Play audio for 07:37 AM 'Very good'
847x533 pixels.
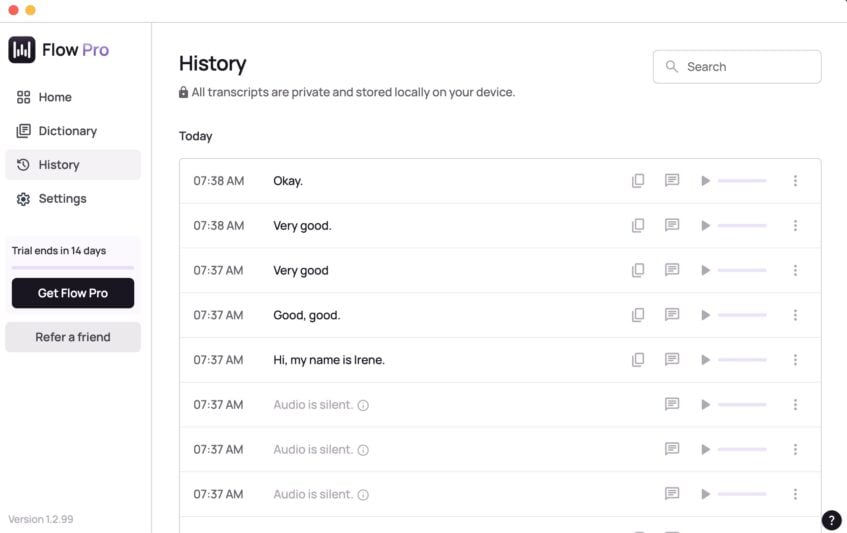coord(705,271)
